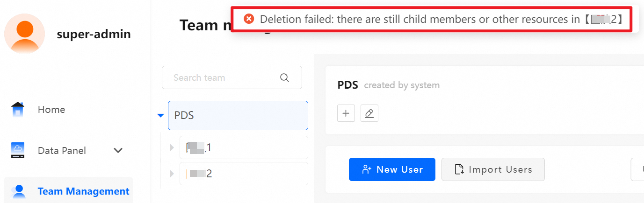Viewport: 644px width, 203px height.
Task: Click the Import Users button
Action: [x=493, y=169]
